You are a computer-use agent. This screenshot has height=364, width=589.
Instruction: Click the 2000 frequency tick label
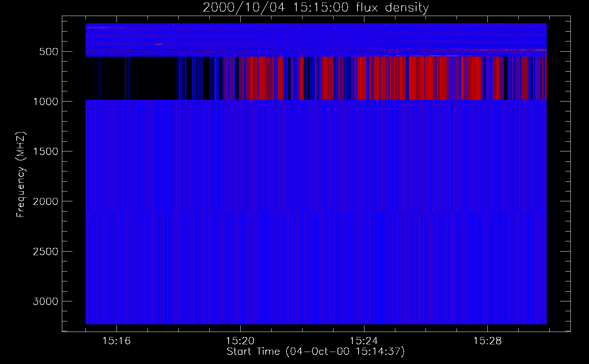coord(46,201)
